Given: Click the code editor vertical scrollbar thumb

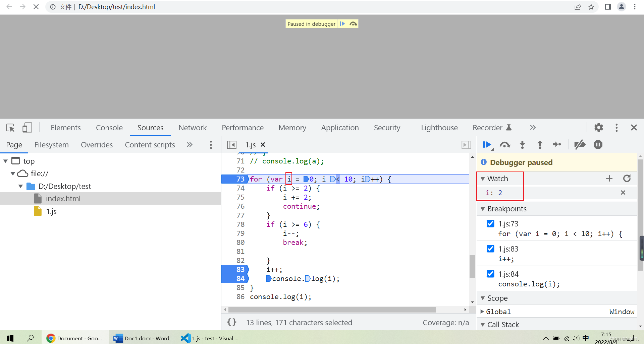Looking at the screenshot, I should 472,266.
